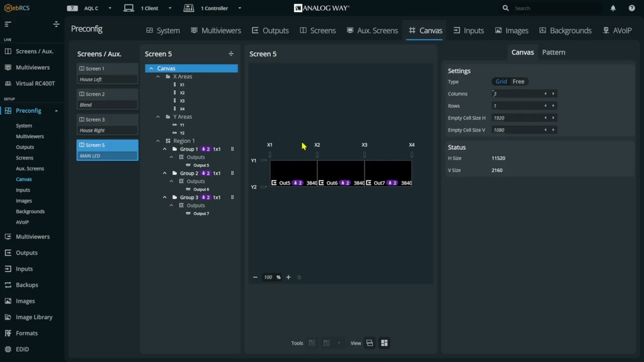
Task: Open dropdown arrow next to magnet tool
Action: pos(339,343)
